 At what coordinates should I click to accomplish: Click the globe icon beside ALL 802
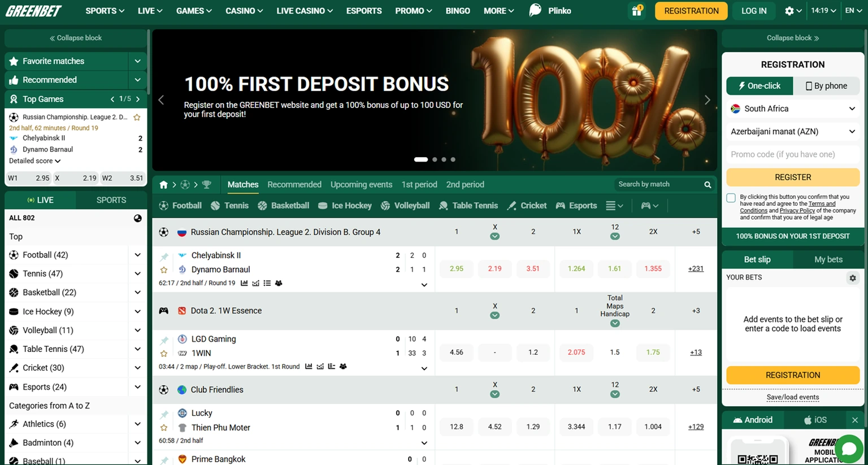[137, 218]
